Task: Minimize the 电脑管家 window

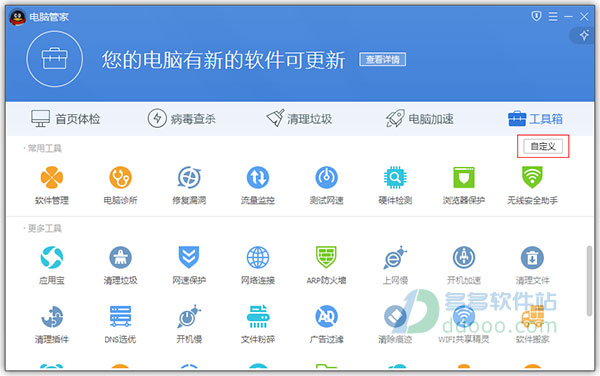Action: click(x=568, y=16)
